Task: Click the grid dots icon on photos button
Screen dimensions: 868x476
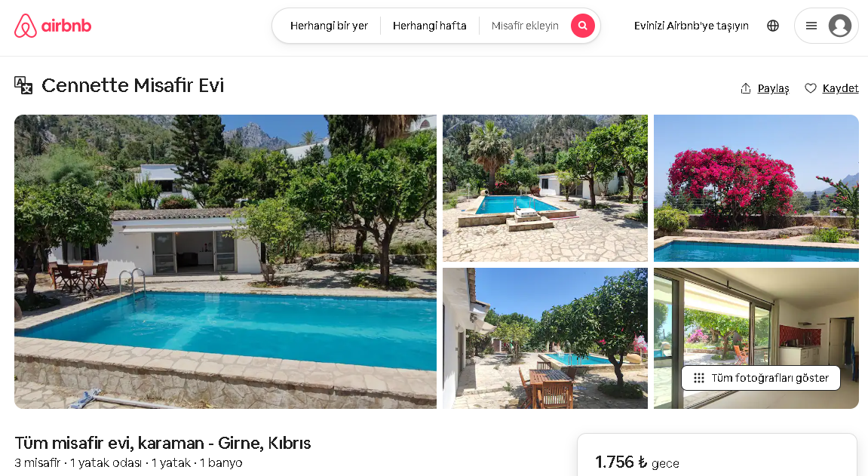Action: pos(698,378)
